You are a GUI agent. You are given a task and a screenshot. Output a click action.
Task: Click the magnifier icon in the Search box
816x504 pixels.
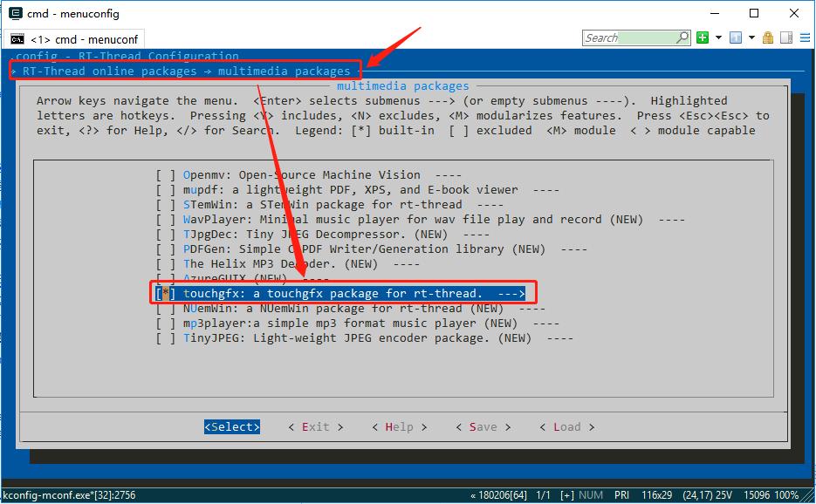[x=682, y=37]
